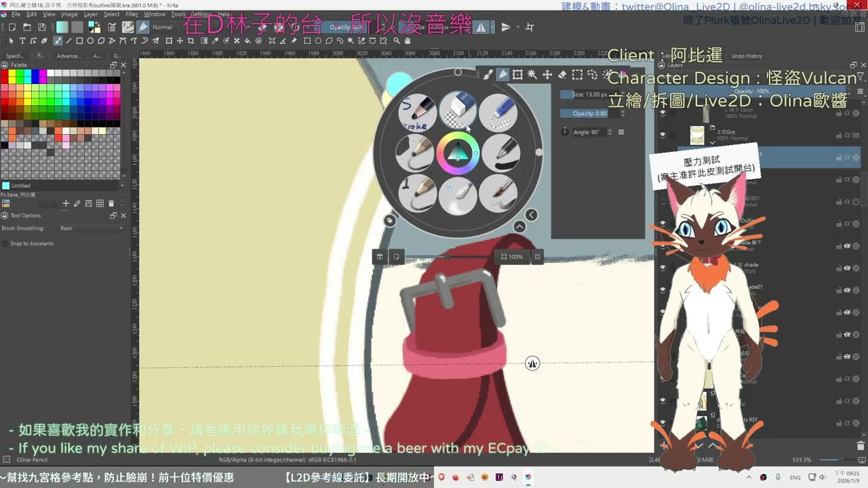Image resolution: width=868 pixels, height=488 pixels.
Task: Activate the Zoom magnifier tool
Action: [397, 41]
